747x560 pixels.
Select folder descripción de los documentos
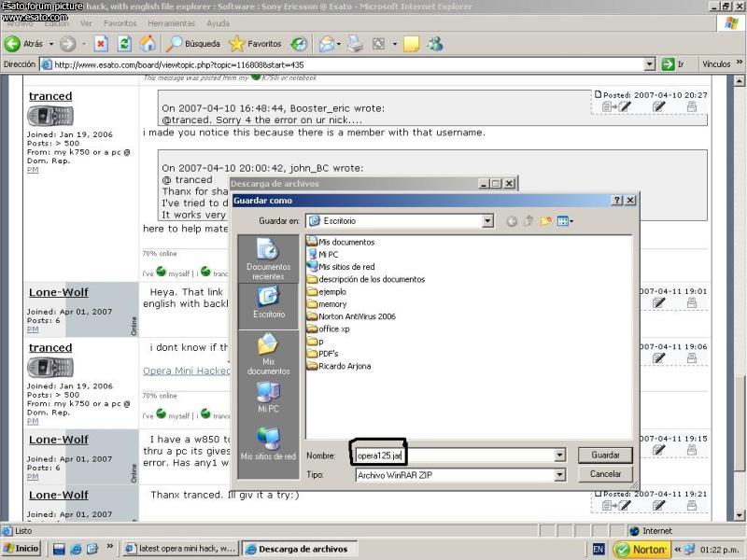click(x=366, y=279)
